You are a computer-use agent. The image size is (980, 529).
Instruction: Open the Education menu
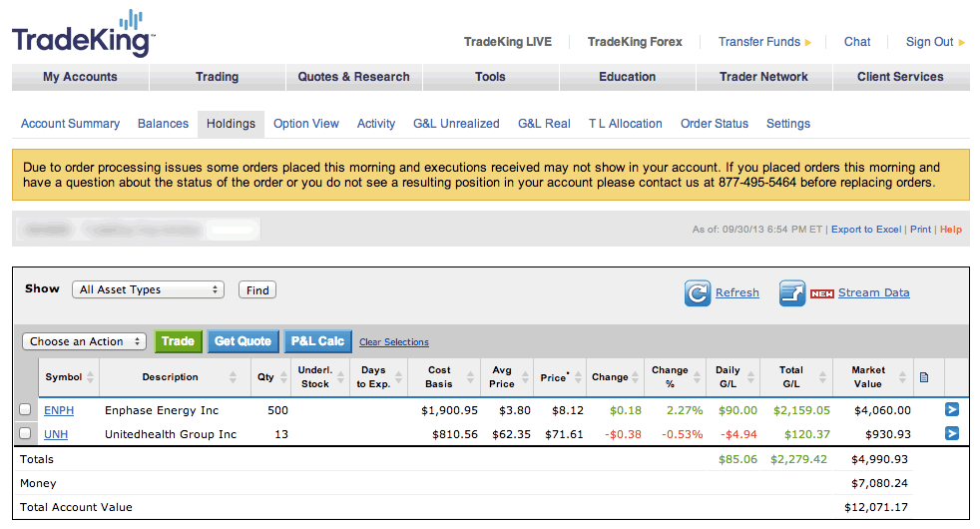point(628,77)
